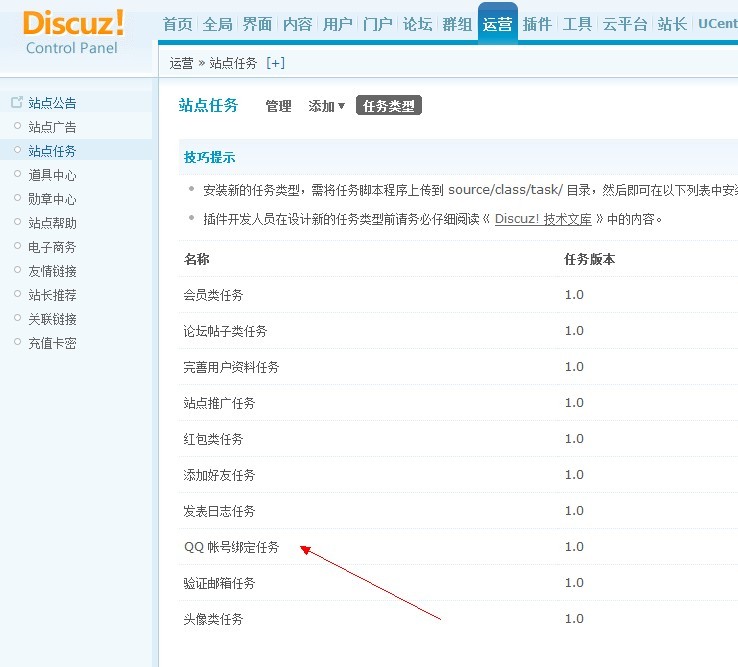The width and height of the screenshot is (738, 667).
Task: Open 道具中心 in the sidebar
Action: tap(52, 175)
